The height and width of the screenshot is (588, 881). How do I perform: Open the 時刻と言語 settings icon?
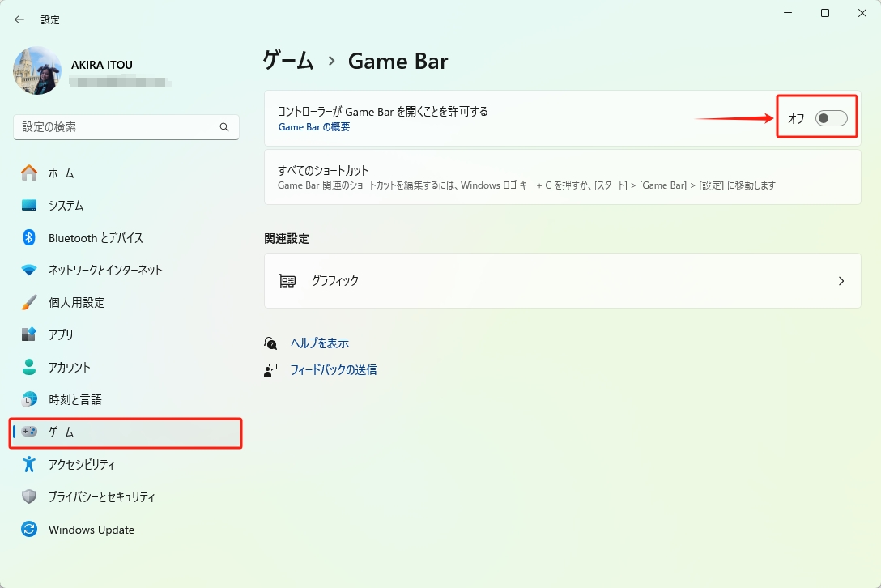(29, 399)
